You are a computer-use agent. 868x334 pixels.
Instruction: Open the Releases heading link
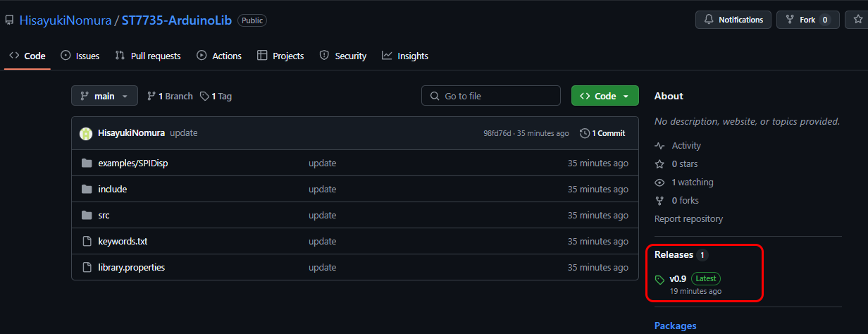674,254
